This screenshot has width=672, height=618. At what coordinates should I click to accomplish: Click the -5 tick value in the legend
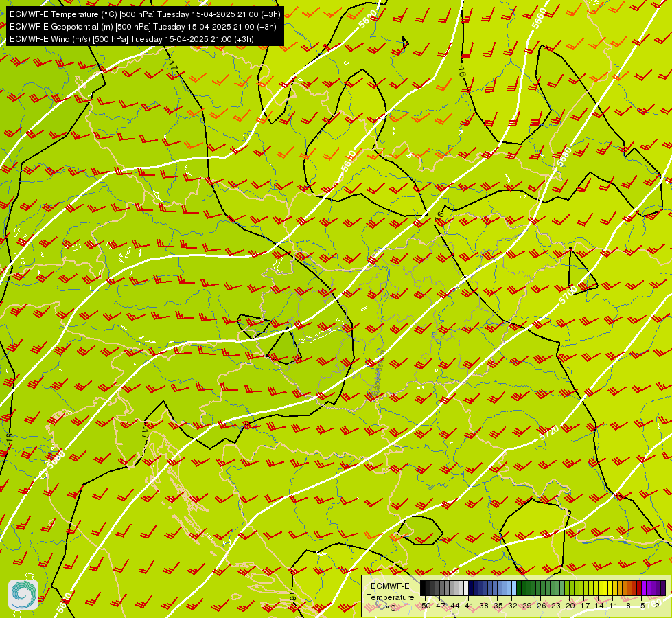point(642,606)
